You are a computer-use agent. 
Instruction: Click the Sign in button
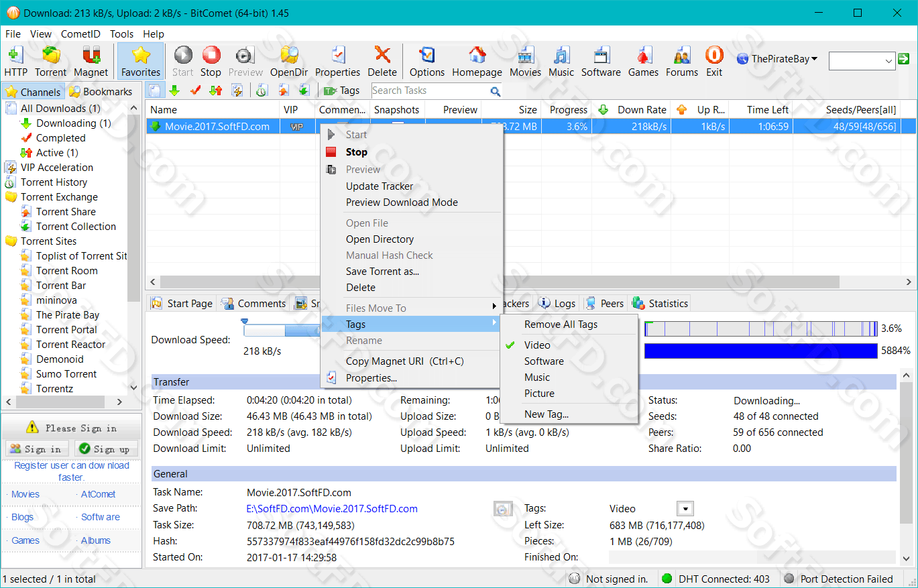pyautogui.click(x=36, y=449)
